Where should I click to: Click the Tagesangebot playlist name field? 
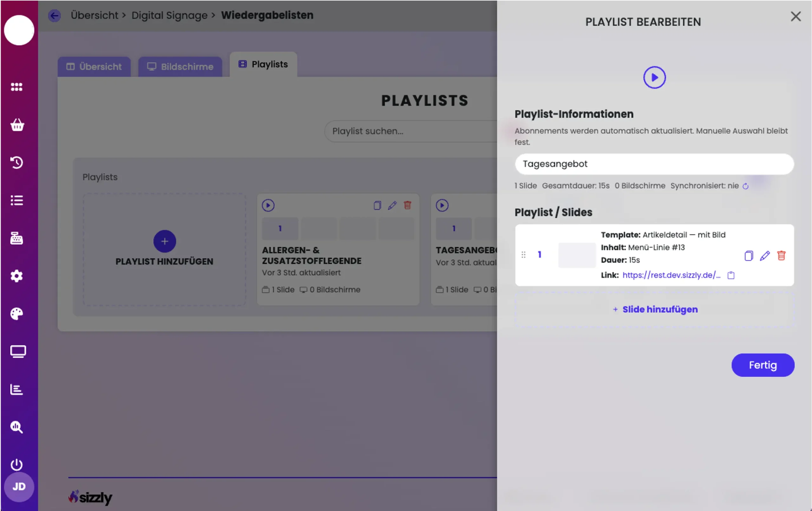pos(654,164)
